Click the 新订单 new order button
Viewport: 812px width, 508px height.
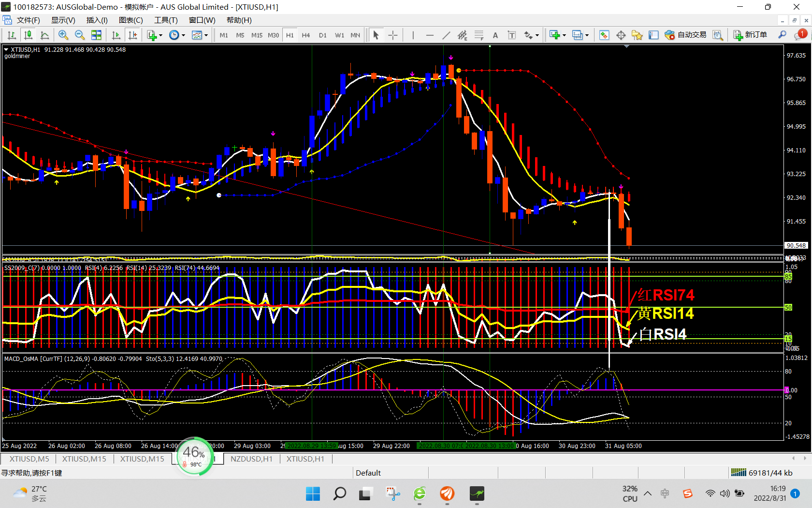(x=750, y=35)
